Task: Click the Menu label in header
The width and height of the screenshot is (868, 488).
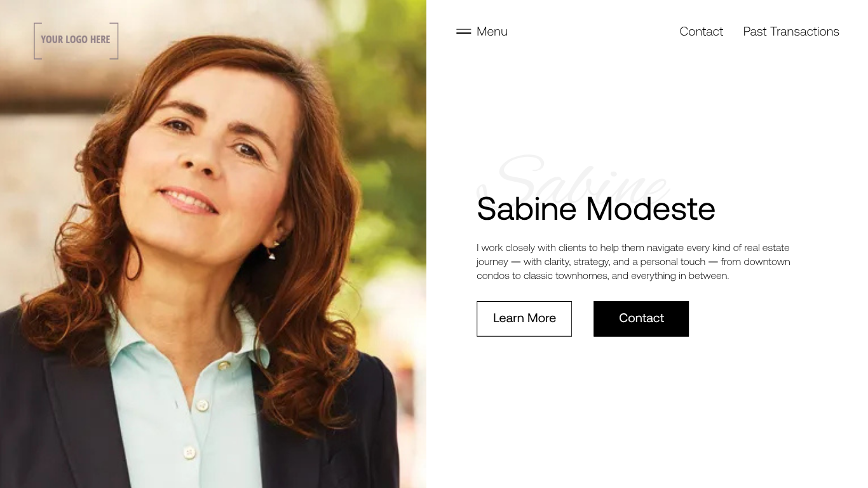Action: pyautogui.click(x=492, y=31)
